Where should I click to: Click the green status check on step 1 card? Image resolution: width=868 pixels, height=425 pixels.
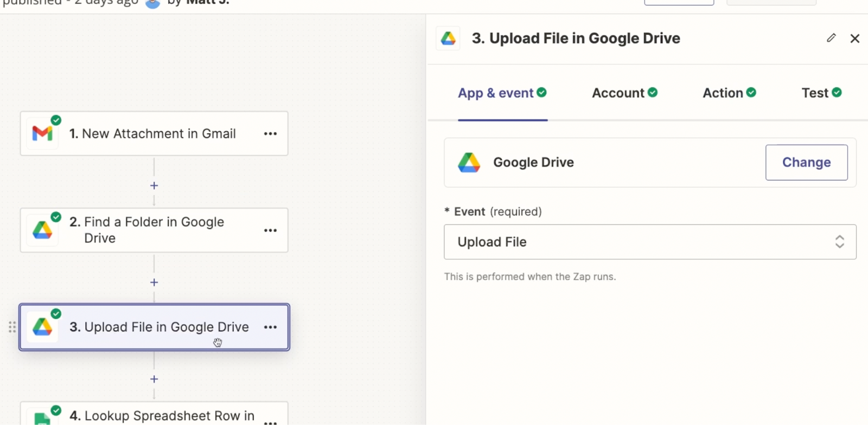pos(56,120)
